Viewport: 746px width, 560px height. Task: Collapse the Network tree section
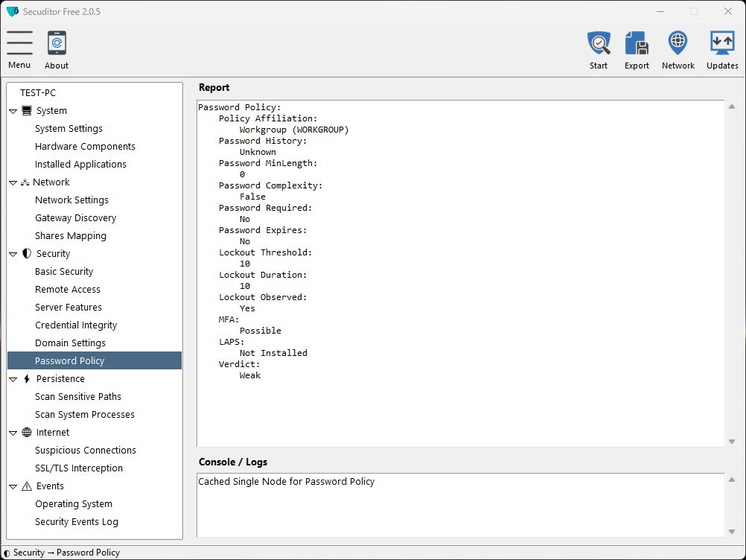pos(13,182)
